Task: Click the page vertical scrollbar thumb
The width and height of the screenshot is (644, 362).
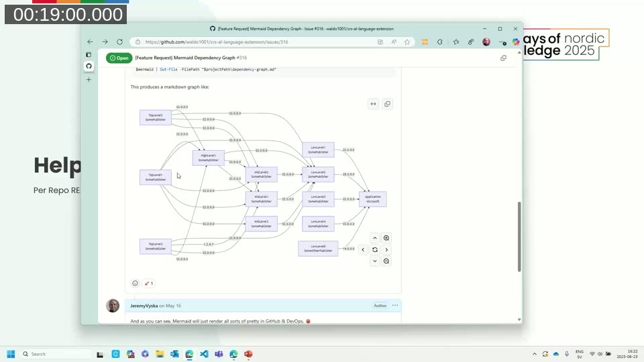Action: pos(519,237)
